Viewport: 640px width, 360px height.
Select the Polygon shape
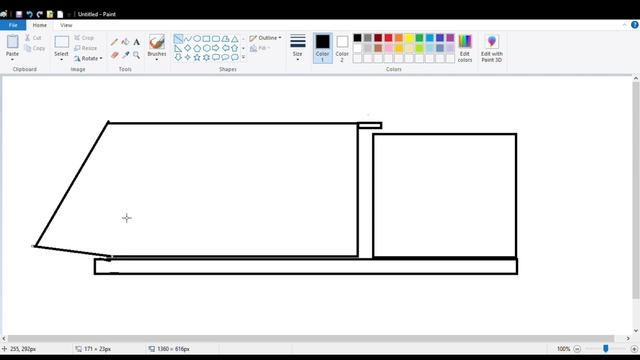click(225, 39)
